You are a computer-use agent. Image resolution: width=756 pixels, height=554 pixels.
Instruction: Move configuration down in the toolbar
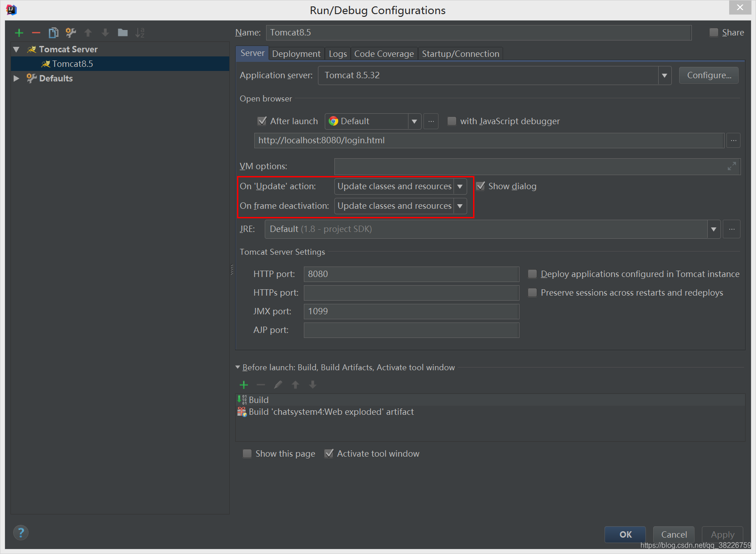coord(106,33)
